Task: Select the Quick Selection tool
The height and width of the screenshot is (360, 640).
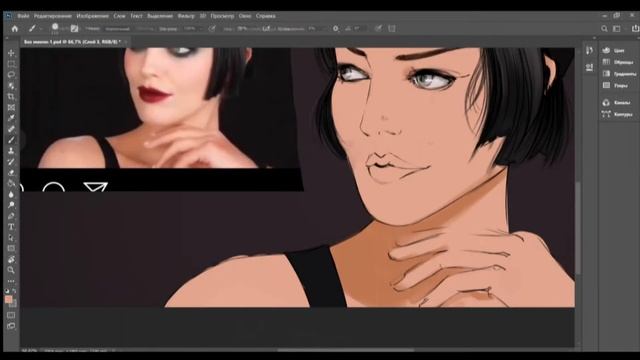Action: (x=11, y=86)
